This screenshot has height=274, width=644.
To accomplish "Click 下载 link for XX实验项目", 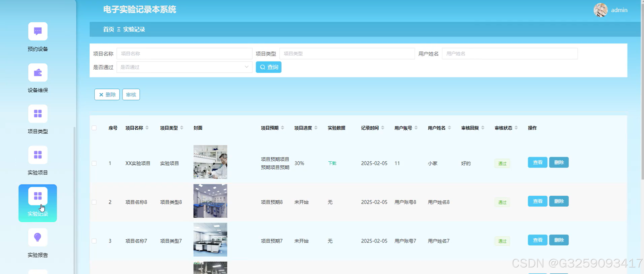I will click(x=332, y=163).
